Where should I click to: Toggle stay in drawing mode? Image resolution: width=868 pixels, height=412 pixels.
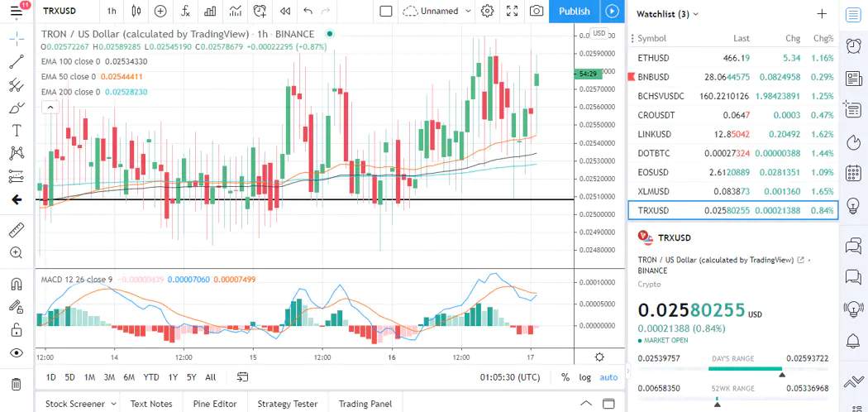click(17, 307)
